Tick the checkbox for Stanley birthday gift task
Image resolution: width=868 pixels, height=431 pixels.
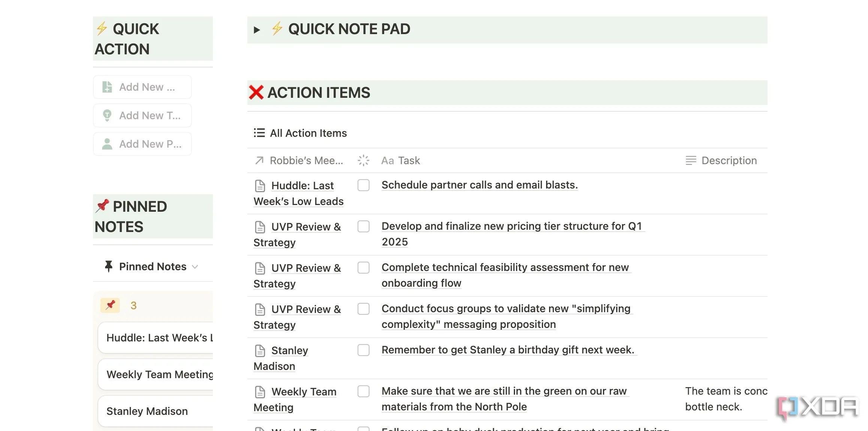363,350
